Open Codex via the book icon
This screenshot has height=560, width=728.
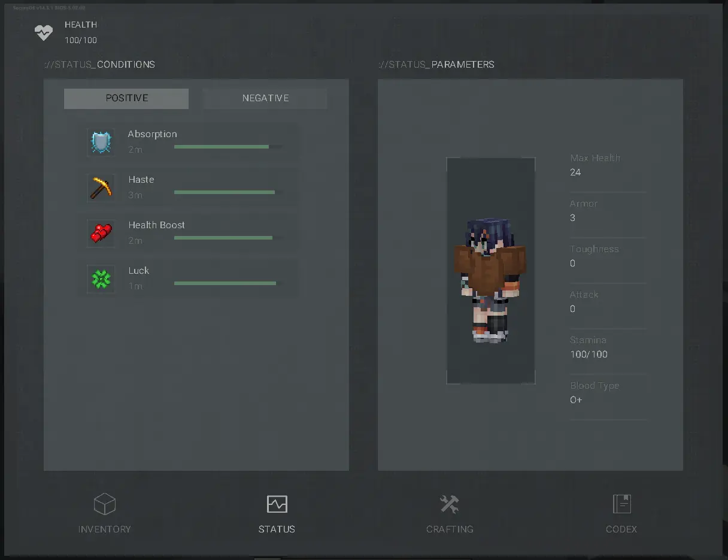[622, 504]
